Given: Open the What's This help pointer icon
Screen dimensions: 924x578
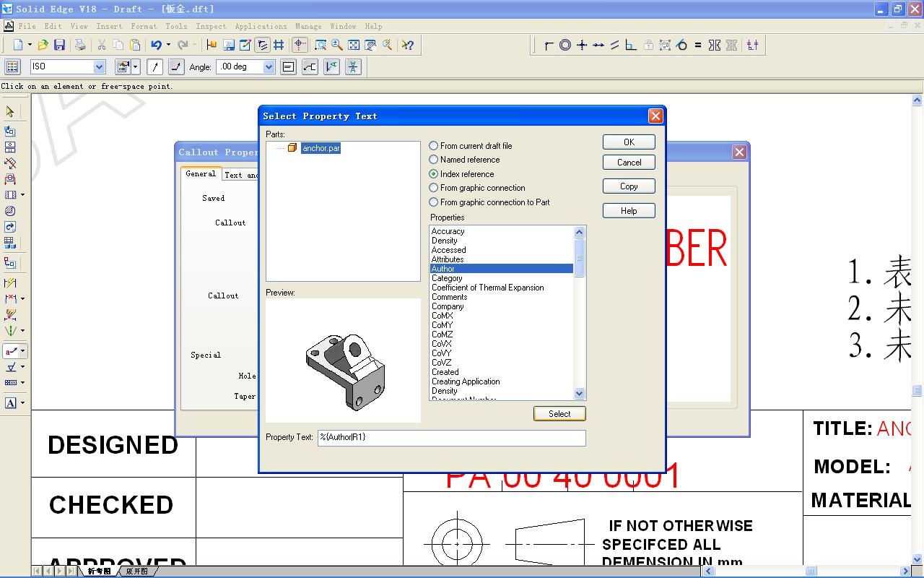Looking at the screenshot, I should click(408, 45).
